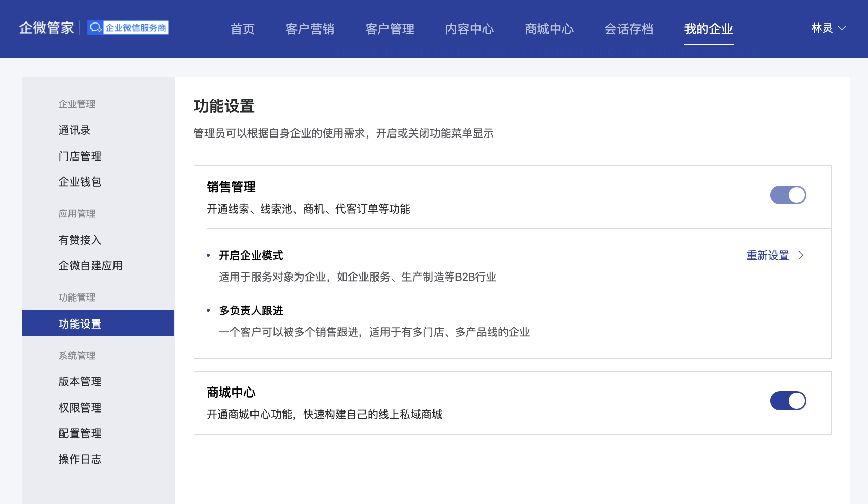Click the description mentioning B2B行业

coord(358,277)
